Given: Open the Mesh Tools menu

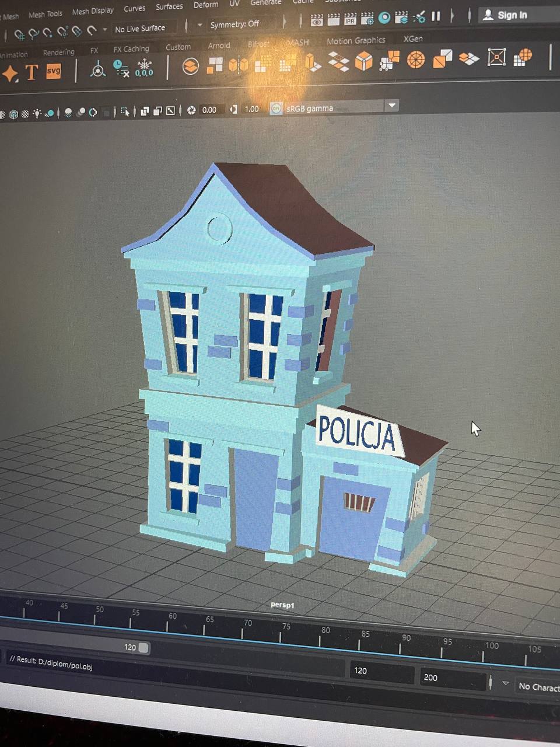Looking at the screenshot, I should [x=45, y=13].
